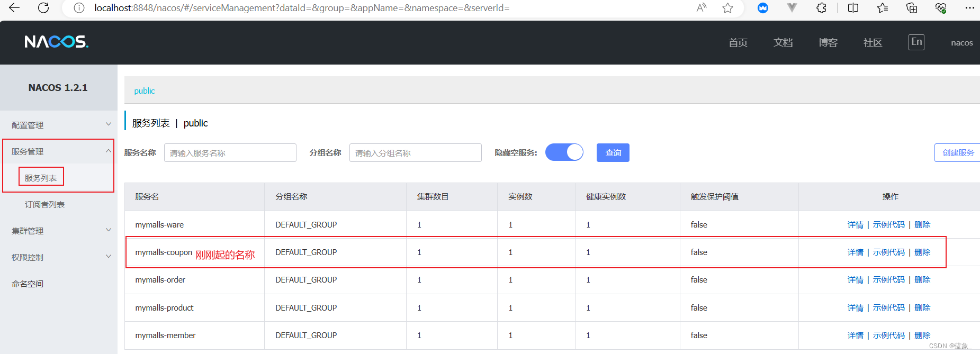The height and width of the screenshot is (354, 980).
Task: Click the 服务名 column header
Action: tap(147, 197)
